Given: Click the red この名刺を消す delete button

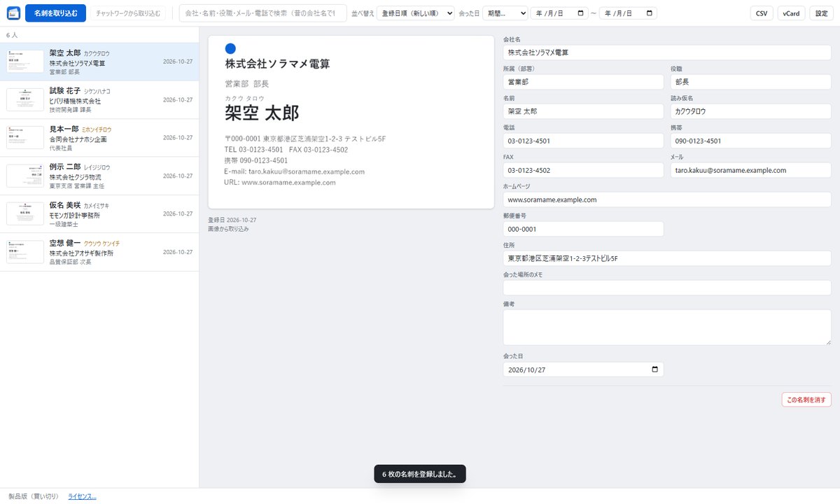Looking at the screenshot, I should pos(806,400).
